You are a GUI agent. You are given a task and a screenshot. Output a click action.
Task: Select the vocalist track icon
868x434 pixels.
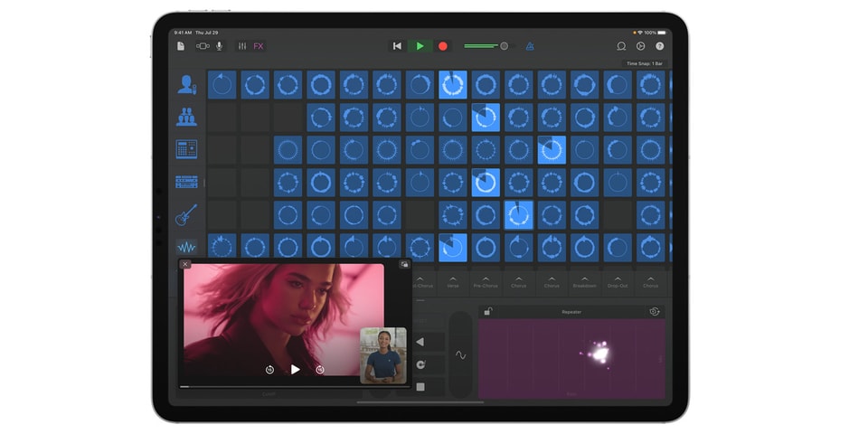pos(186,85)
